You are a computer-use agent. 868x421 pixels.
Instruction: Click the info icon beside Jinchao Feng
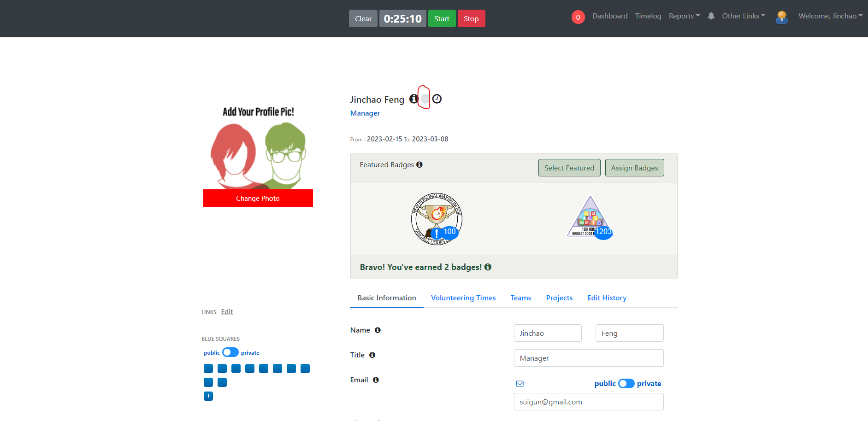coord(413,99)
